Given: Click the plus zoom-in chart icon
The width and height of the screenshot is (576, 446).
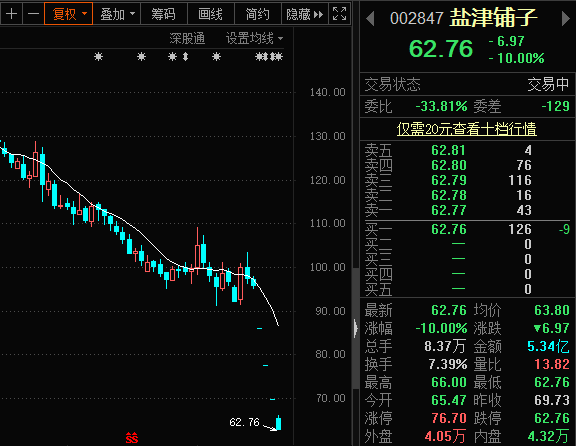Looking at the screenshot, I should tap(11, 14).
